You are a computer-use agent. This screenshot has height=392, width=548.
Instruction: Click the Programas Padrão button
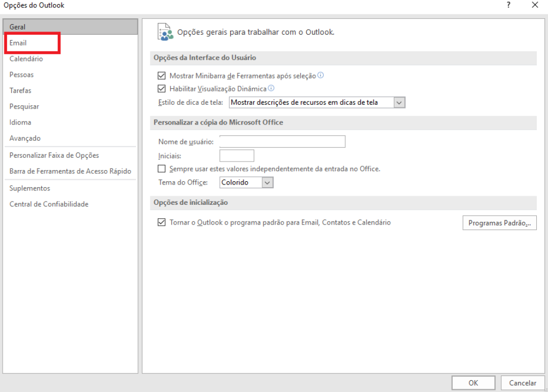(x=499, y=223)
